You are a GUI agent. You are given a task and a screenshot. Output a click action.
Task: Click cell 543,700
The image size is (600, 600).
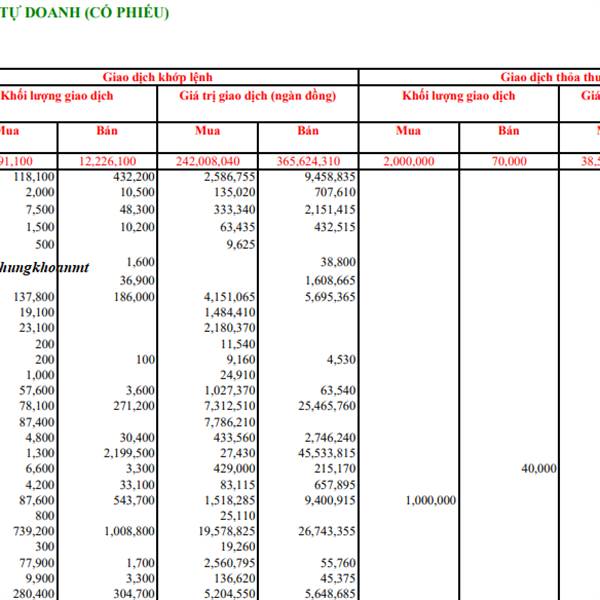134,500
